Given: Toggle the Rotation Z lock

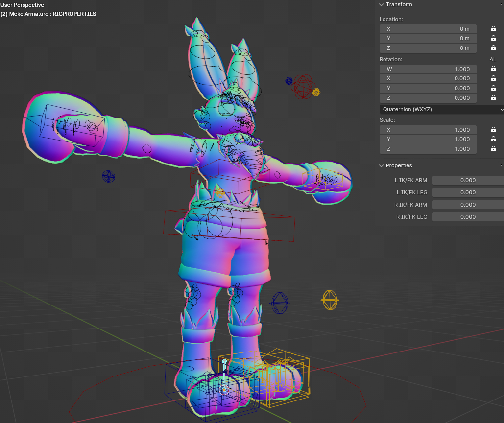Looking at the screenshot, I should tap(493, 98).
